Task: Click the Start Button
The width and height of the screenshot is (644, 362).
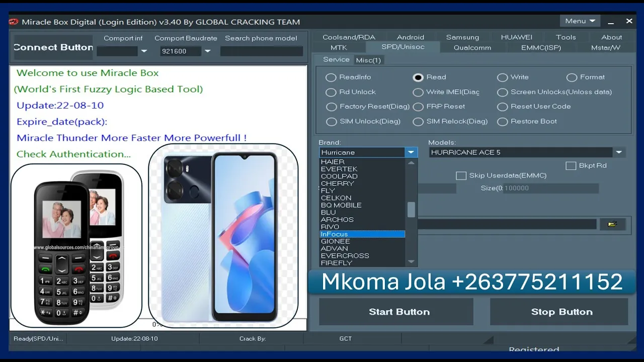Action: point(396,312)
